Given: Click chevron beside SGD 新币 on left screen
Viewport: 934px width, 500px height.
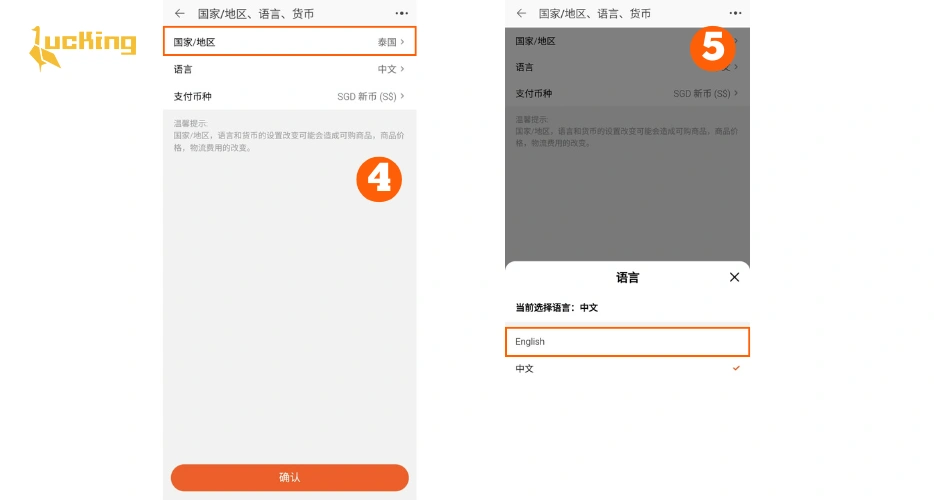Looking at the screenshot, I should [403, 96].
